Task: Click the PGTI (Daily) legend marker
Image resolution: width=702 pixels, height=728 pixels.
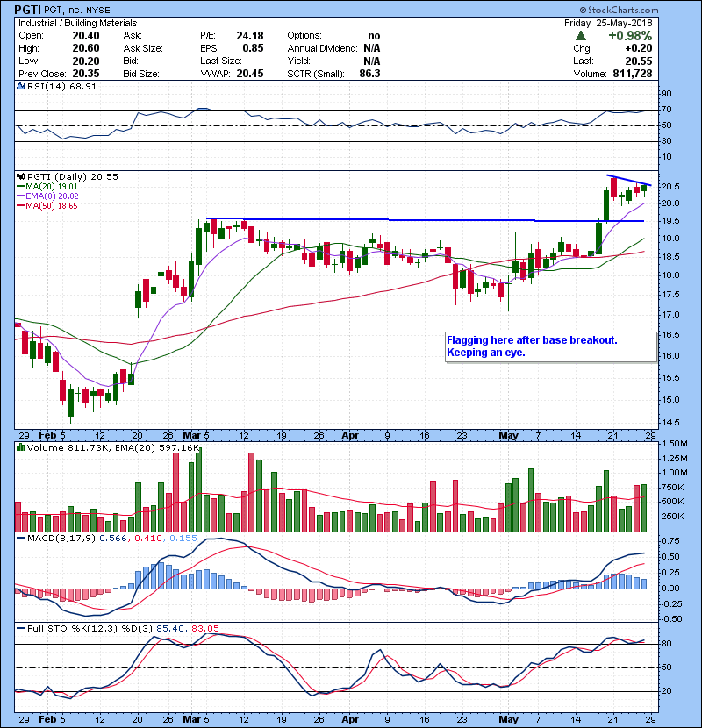Action: [x=21, y=176]
